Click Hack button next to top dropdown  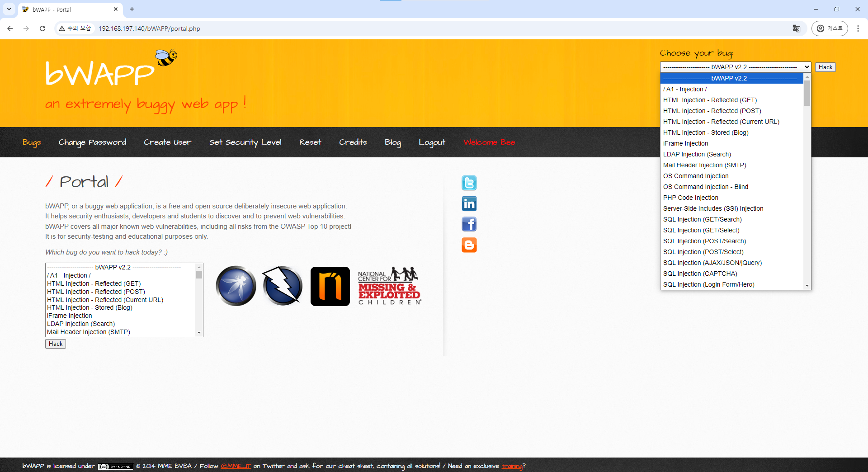coord(825,67)
